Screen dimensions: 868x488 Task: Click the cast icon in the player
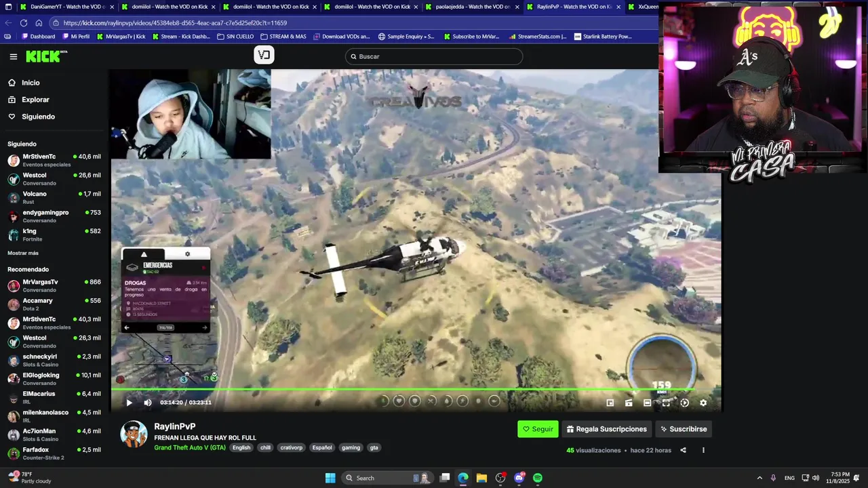pos(629,403)
